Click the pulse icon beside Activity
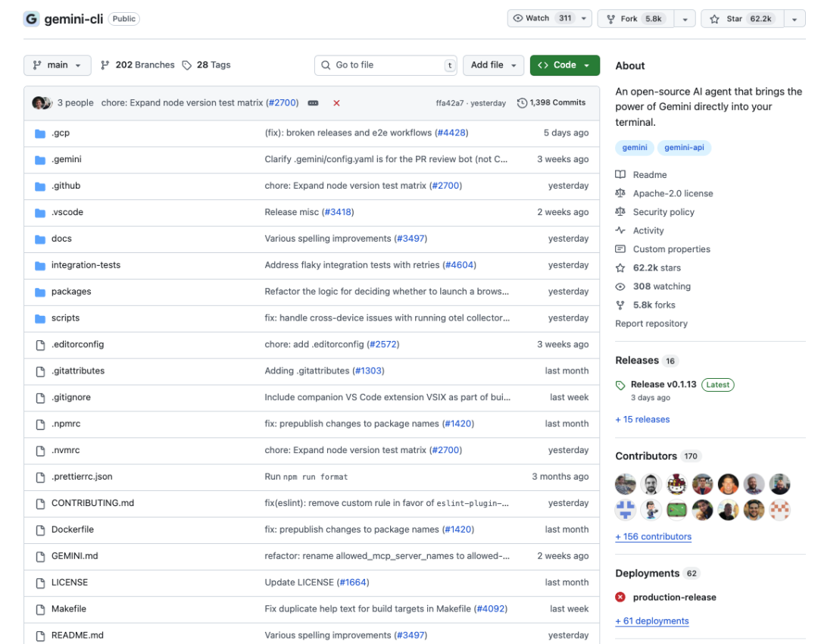818x644 pixels. [x=620, y=230]
